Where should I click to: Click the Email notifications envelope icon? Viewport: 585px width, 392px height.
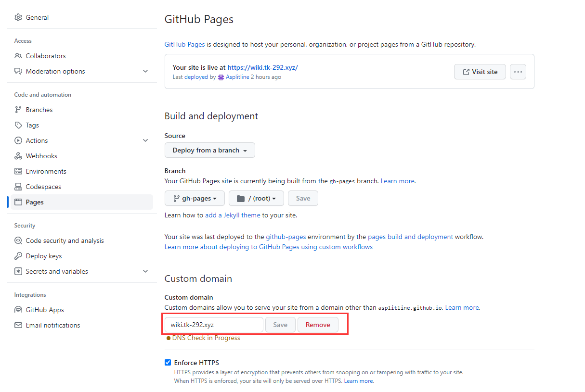18,325
